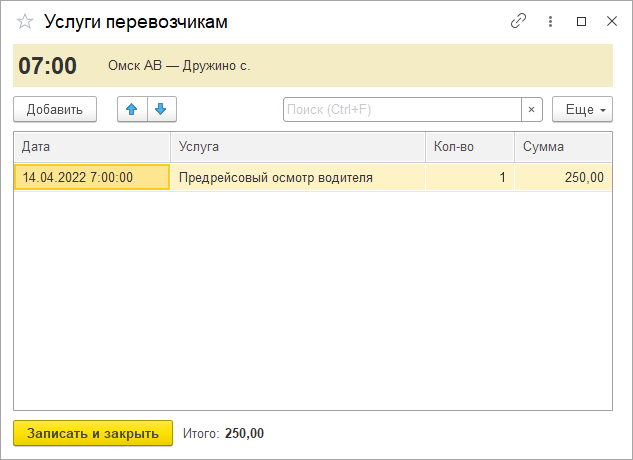Click Записать и закрыть button

pyautogui.click(x=93, y=433)
